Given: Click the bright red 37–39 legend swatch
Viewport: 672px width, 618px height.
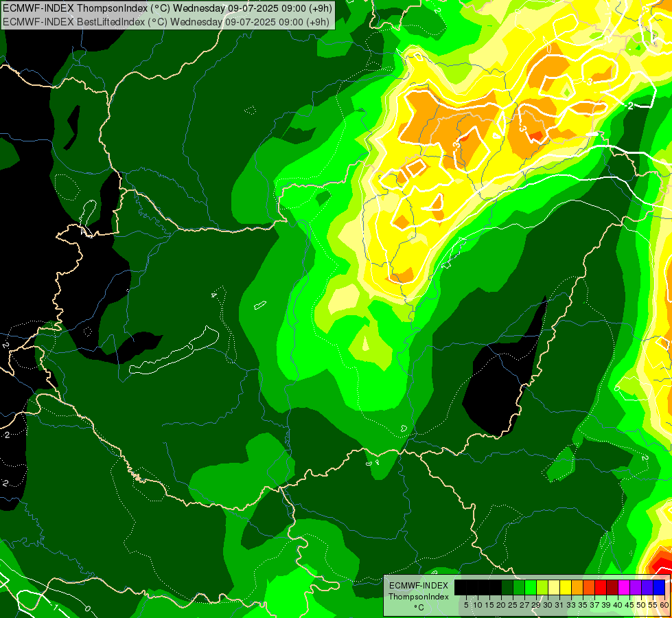Looking at the screenshot, I should [601, 587].
